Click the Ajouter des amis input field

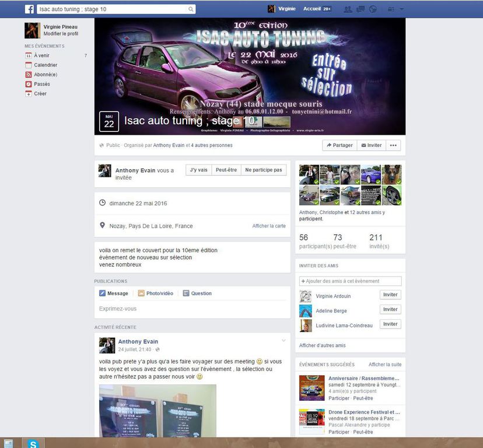click(350, 281)
